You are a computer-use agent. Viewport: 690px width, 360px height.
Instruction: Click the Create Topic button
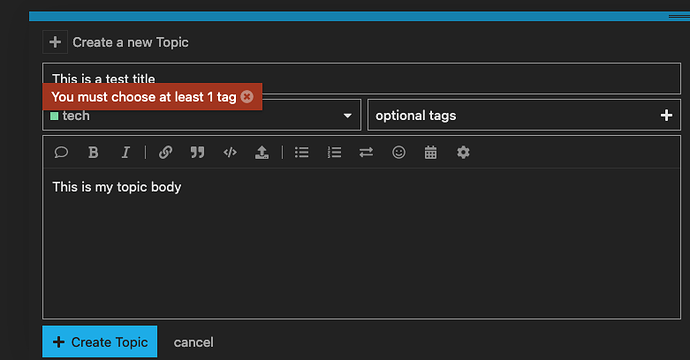tap(100, 342)
